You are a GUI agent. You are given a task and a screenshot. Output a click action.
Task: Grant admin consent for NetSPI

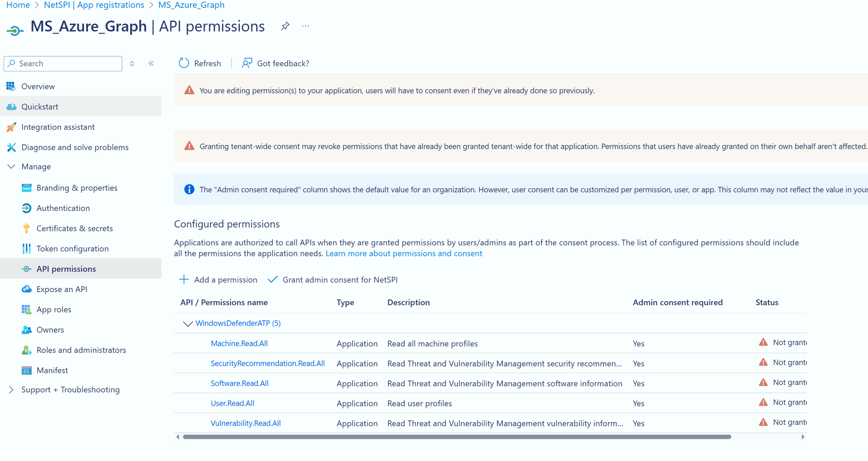pos(332,280)
